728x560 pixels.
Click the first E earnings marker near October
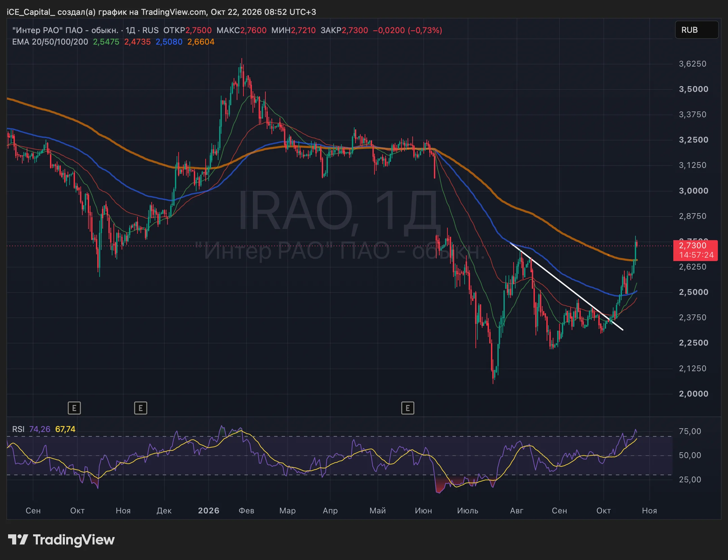tap(74, 408)
